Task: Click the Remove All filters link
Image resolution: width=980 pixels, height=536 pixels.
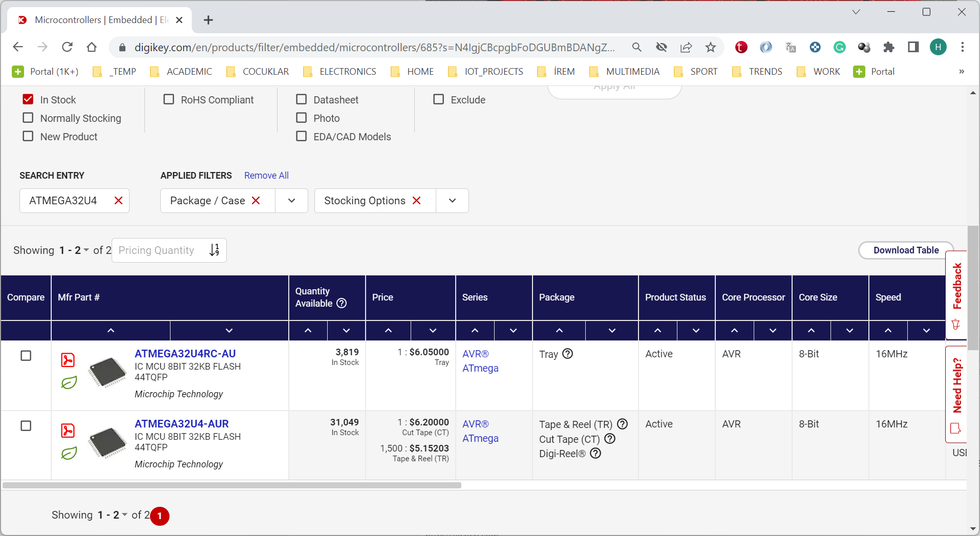Action: click(266, 176)
